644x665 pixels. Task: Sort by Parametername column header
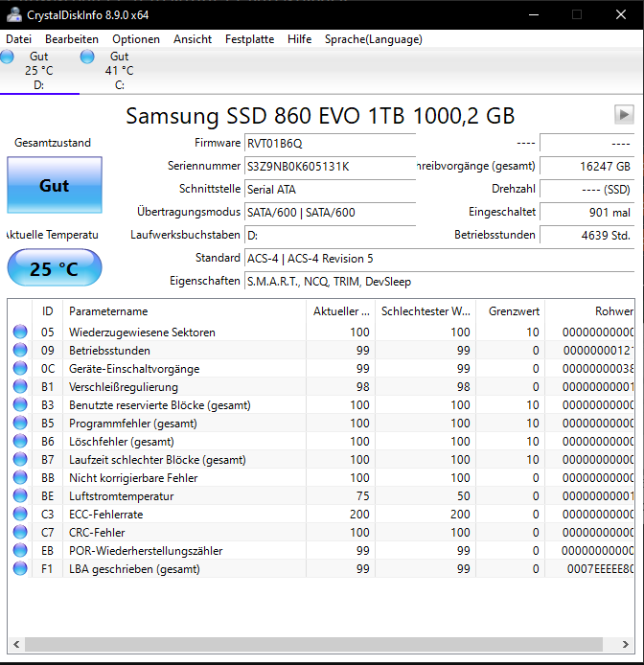tap(184, 310)
